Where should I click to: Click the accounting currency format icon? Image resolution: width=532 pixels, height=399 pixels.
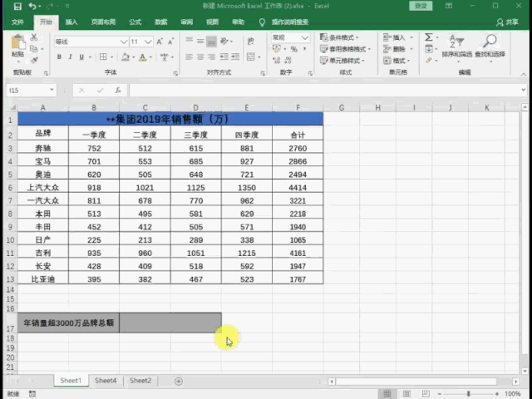(277, 49)
